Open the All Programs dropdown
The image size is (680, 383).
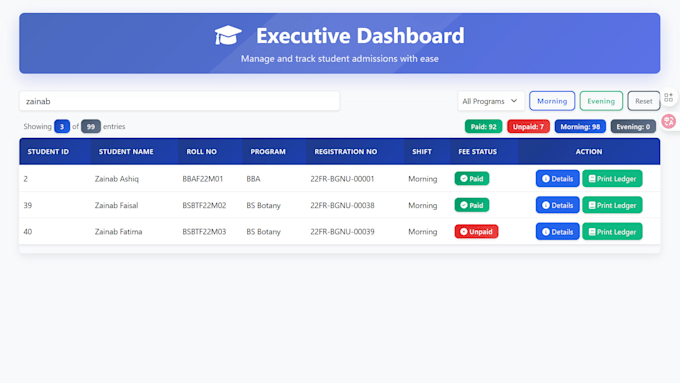click(490, 101)
